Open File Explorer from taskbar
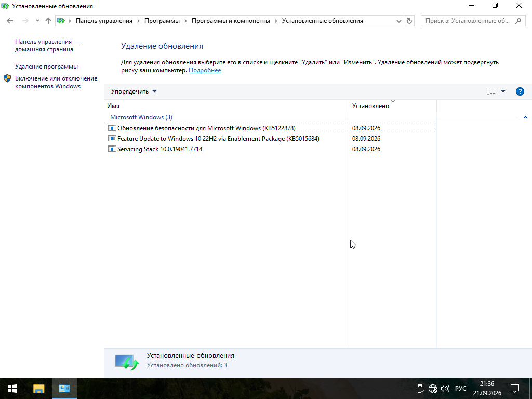Image resolution: width=532 pixels, height=399 pixels. point(38,389)
